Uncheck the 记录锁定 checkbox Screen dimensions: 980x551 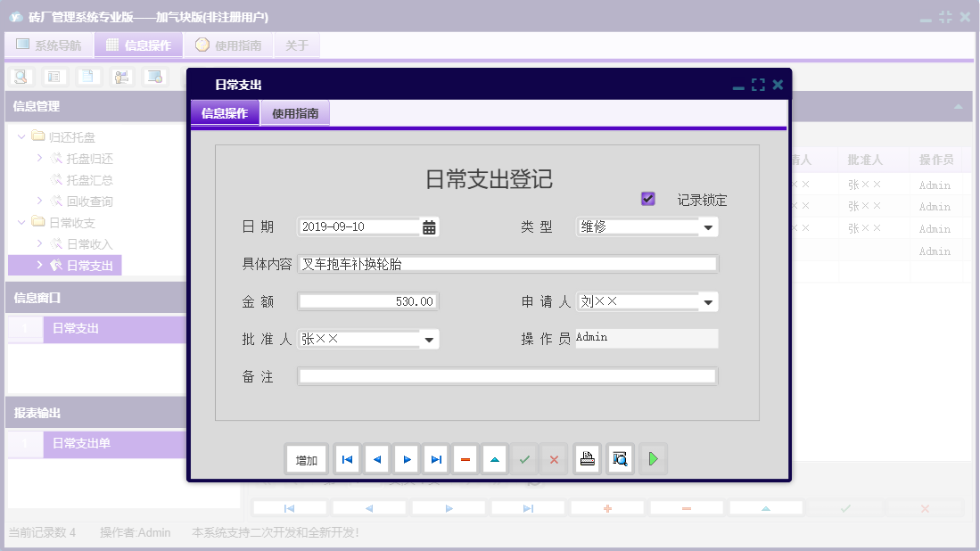(647, 198)
